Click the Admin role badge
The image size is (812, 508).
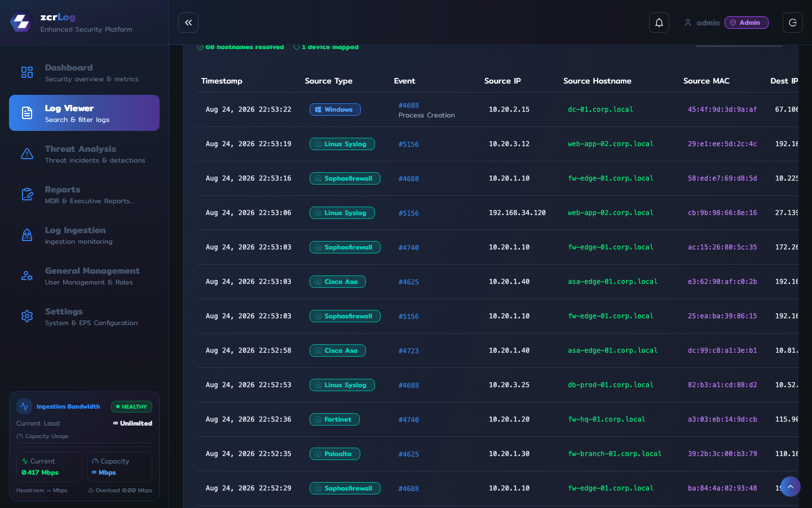[x=747, y=23]
